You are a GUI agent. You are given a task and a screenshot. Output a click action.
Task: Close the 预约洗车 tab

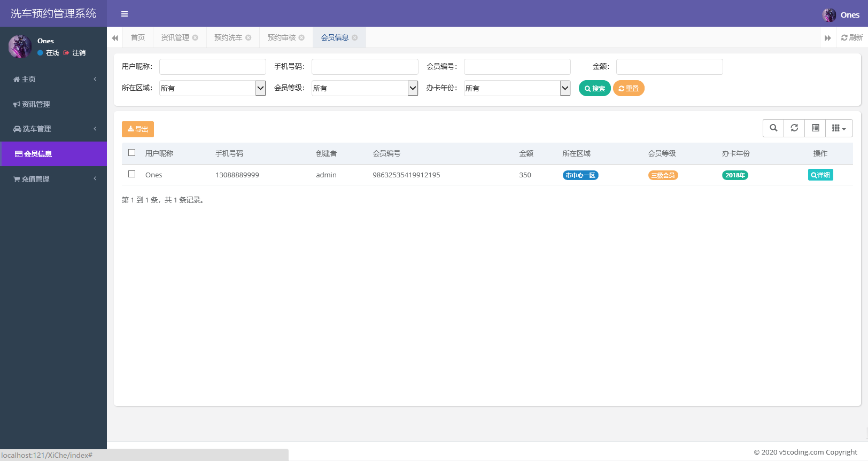pos(248,37)
